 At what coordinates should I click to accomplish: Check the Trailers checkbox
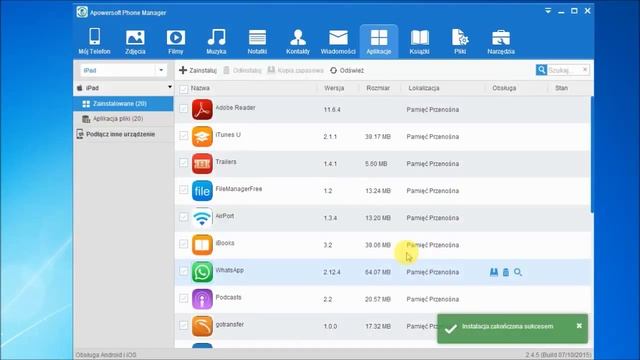[x=184, y=162]
